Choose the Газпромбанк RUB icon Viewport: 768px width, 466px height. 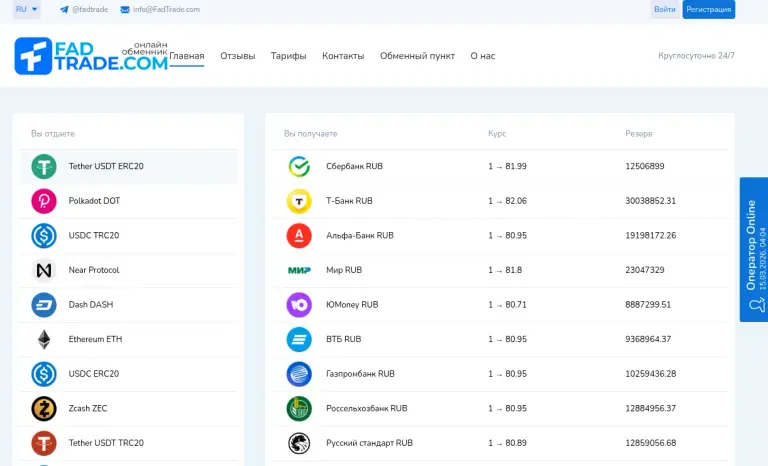coord(299,374)
